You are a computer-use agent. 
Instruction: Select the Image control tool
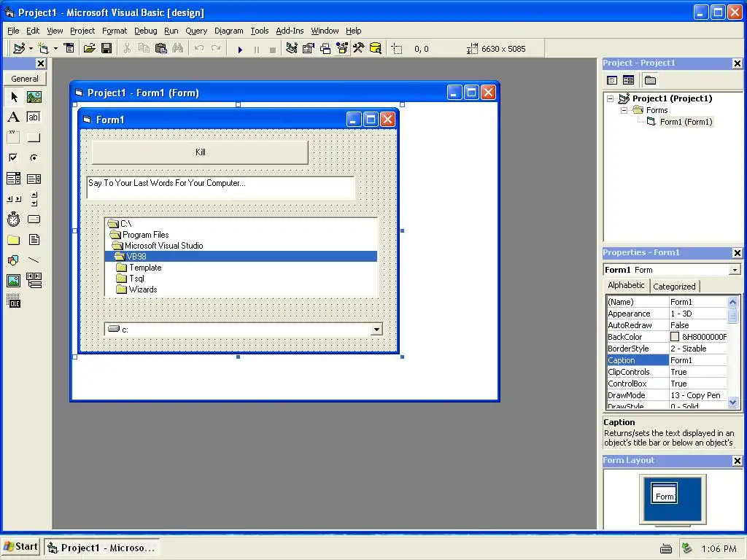(14, 281)
